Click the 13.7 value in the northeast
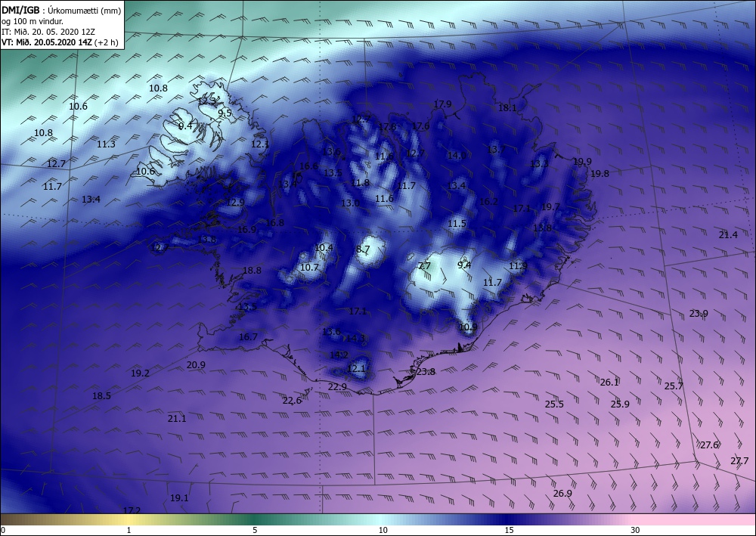Viewport: 756px width, 536px height. coord(496,150)
